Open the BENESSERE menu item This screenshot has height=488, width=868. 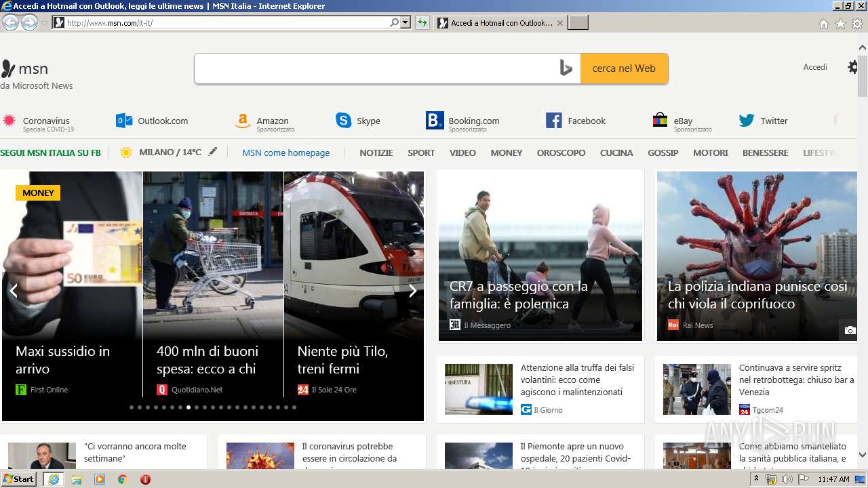765,152
